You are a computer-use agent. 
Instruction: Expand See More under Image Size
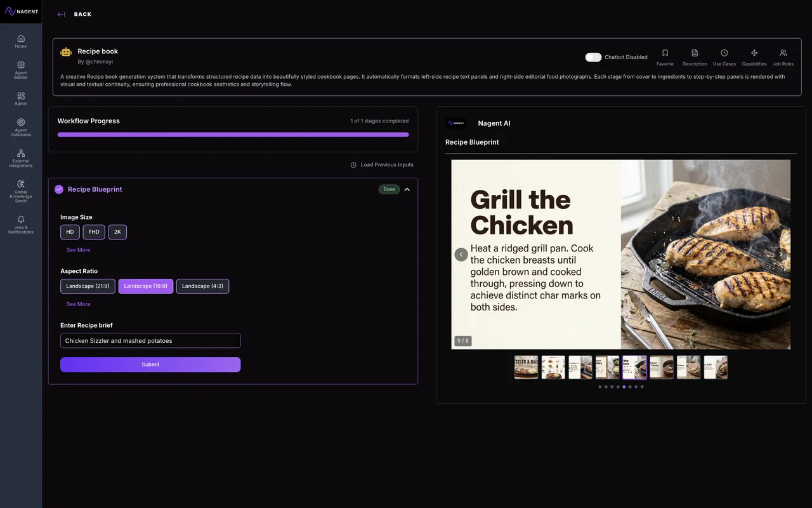79,250
